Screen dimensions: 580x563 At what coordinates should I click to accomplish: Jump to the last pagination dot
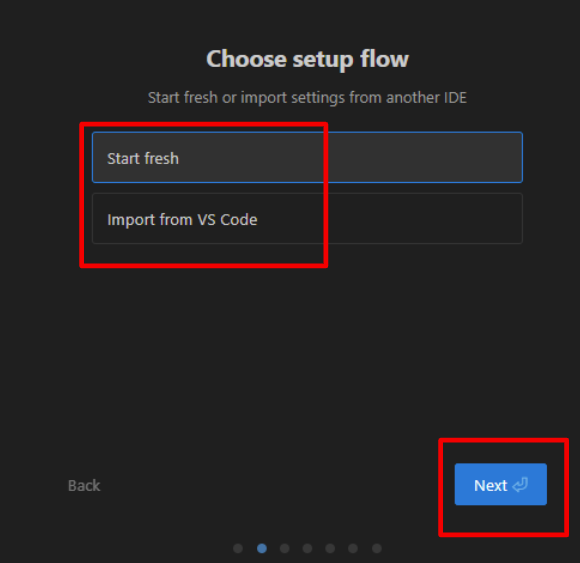377,548
